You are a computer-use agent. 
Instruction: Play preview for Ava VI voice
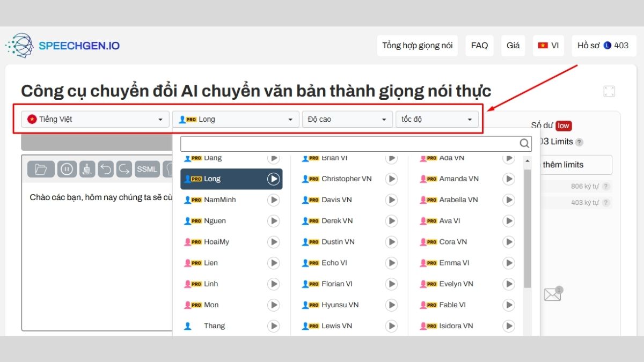(509, 220)
